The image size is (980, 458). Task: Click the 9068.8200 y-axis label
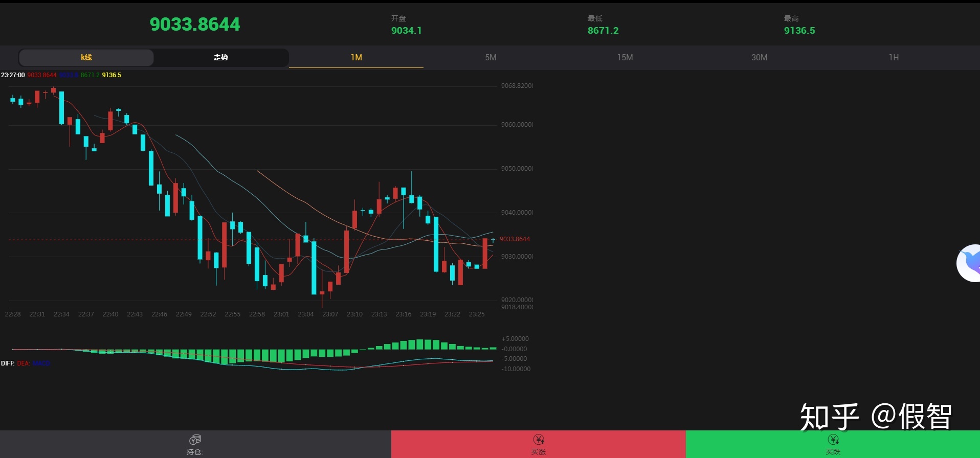pos(517,86)
